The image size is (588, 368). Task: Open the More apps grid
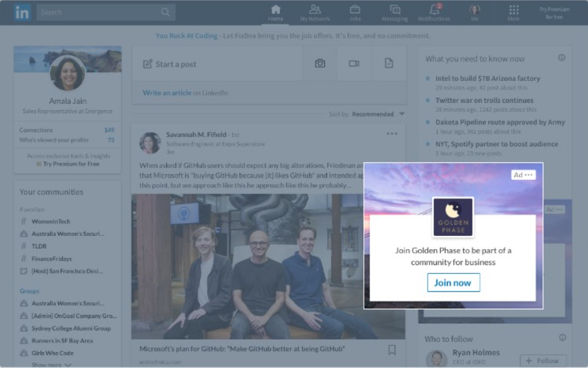point(513,13)
